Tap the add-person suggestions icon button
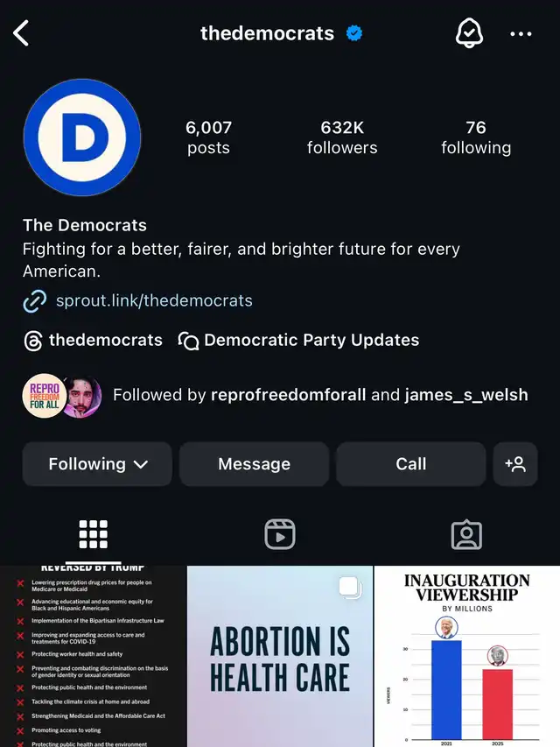This screenshot has height=747, width=560. 515,463
